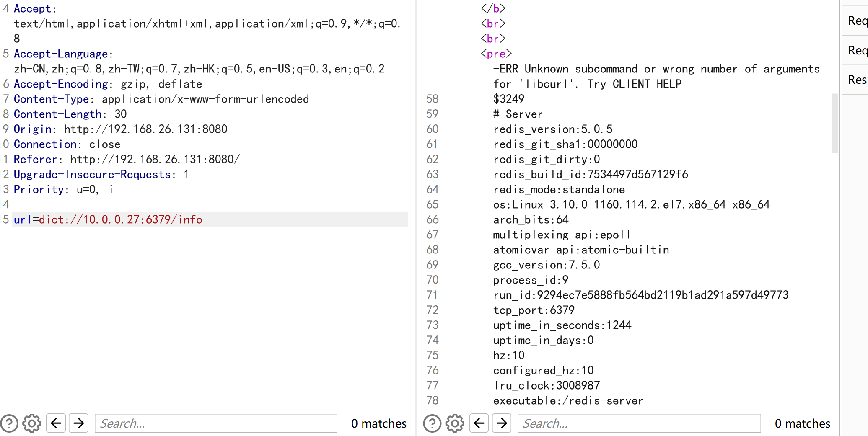Open search settings gear in the response pane
This screenshot has height=436, width=868.
coord(455,423)
